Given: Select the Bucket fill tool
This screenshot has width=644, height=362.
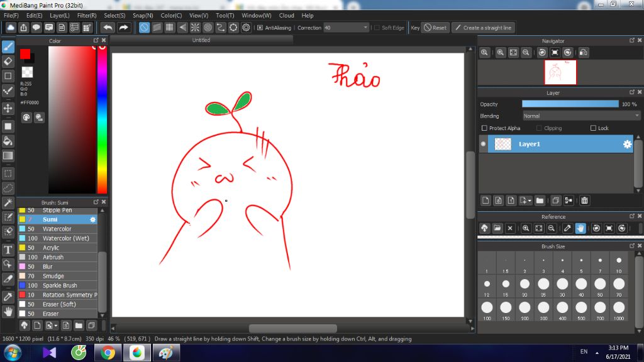Looking at the screenshot, I should [x=8, y=141].
